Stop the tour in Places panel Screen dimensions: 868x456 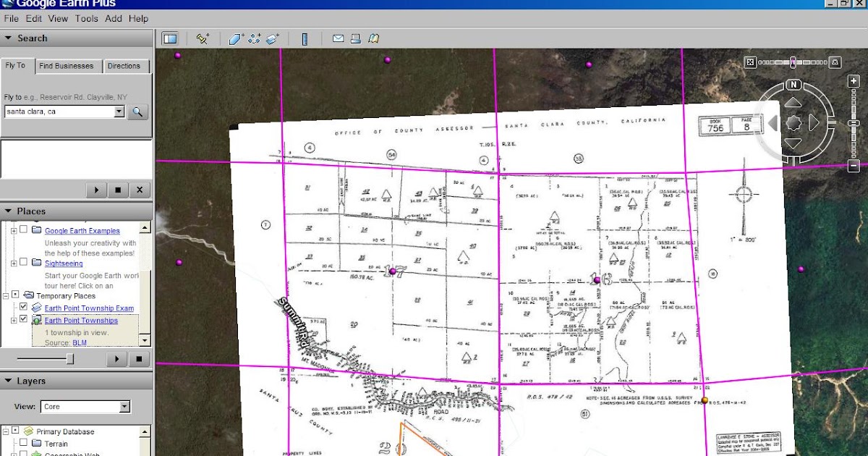[x=139, y=359]
